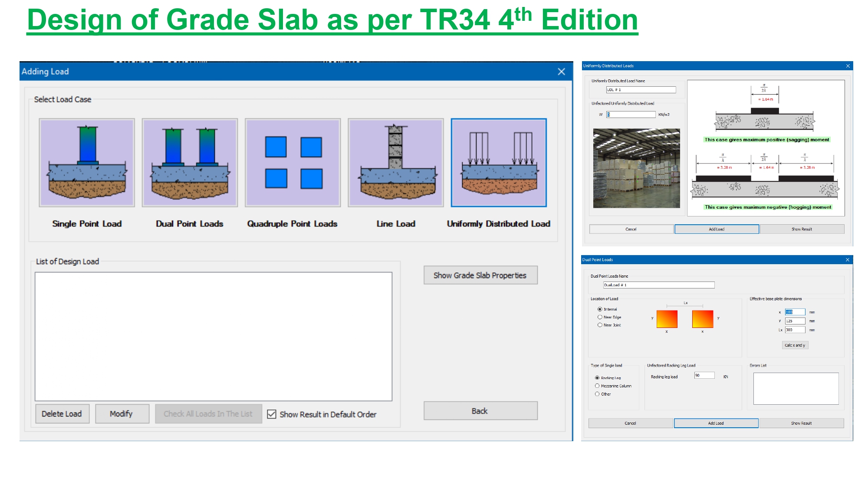Select the Single Point Load icon

(87, 163)
